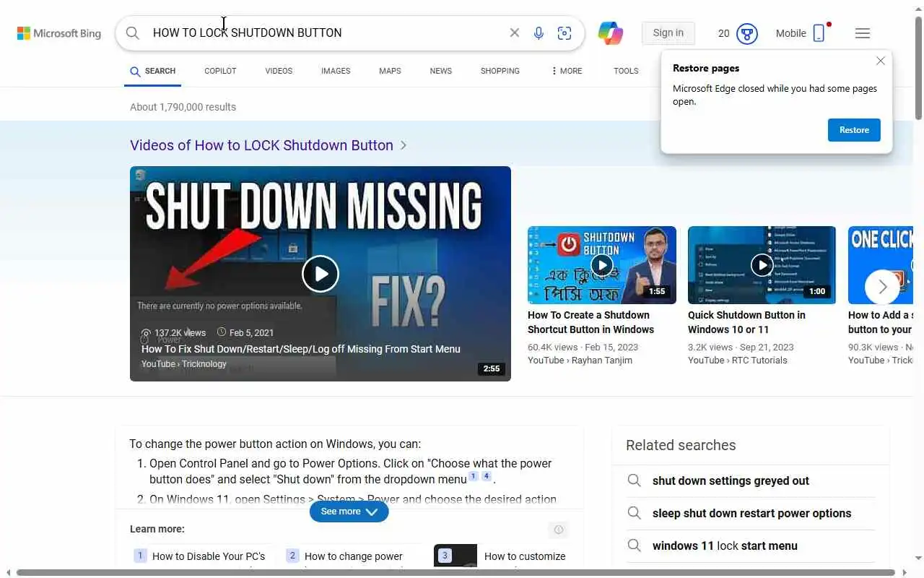
Task: Click YouTube › Rayhan Tanjim source text
Action: [580, 360]
